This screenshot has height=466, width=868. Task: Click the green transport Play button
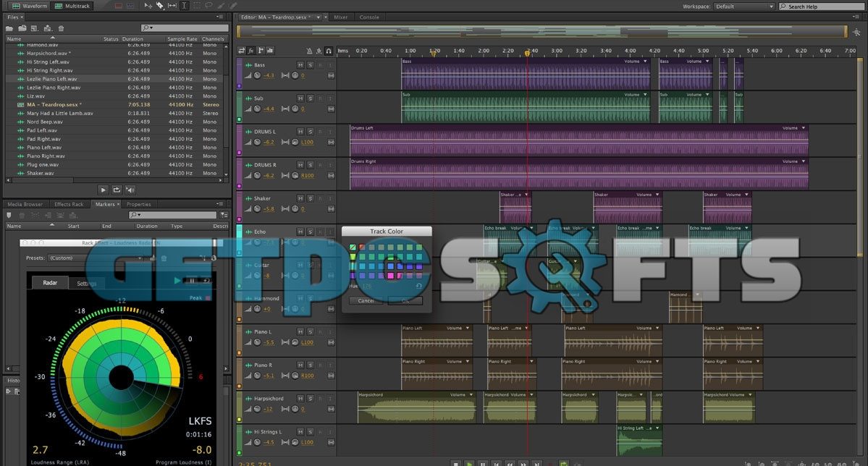pos(469,463)
